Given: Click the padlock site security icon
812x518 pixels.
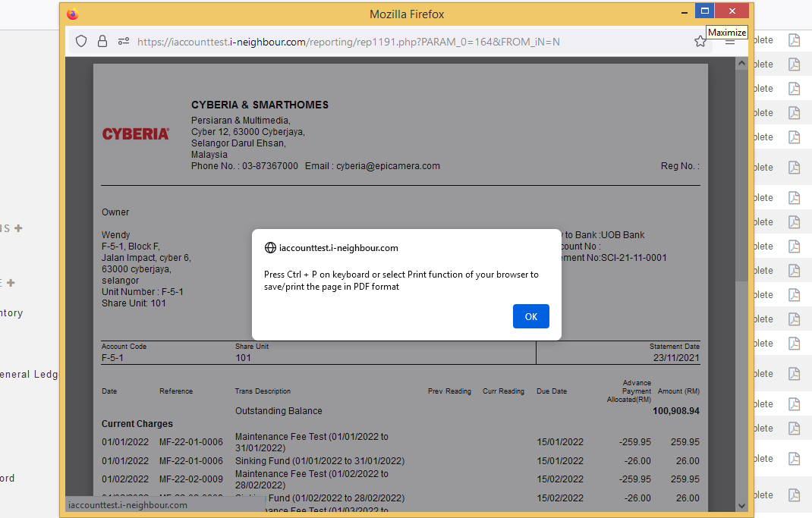Looking at the screenshot, I should (x=102, y=42).
